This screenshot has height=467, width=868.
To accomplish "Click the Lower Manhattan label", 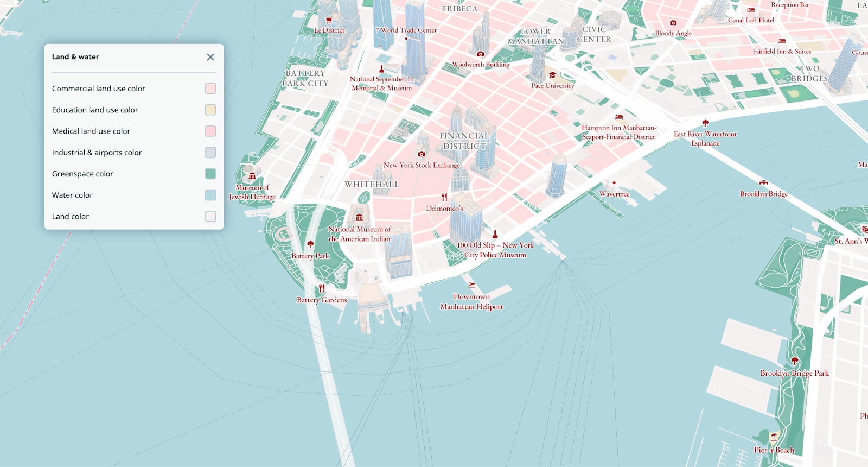I will pos(535,36).
